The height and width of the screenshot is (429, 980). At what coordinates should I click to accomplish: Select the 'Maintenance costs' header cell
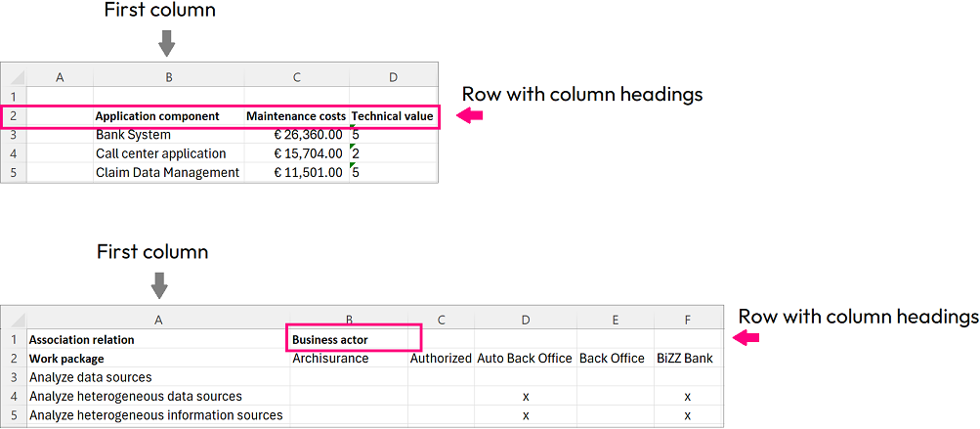tap(296, 116)
